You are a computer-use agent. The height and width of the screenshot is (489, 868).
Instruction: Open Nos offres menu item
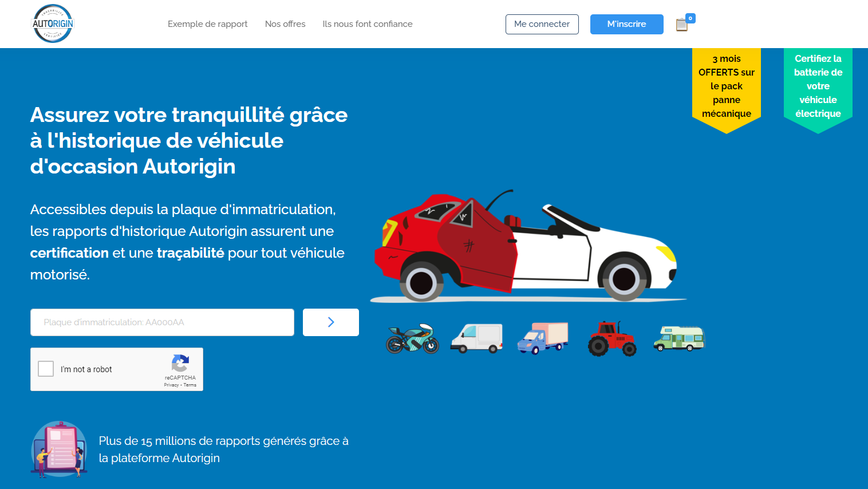click(x=285, y=24)
